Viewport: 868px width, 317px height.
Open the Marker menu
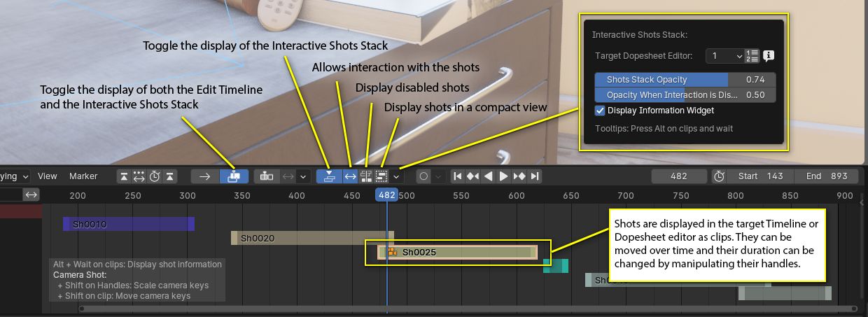pyautogui.click(x=83, y=176)
